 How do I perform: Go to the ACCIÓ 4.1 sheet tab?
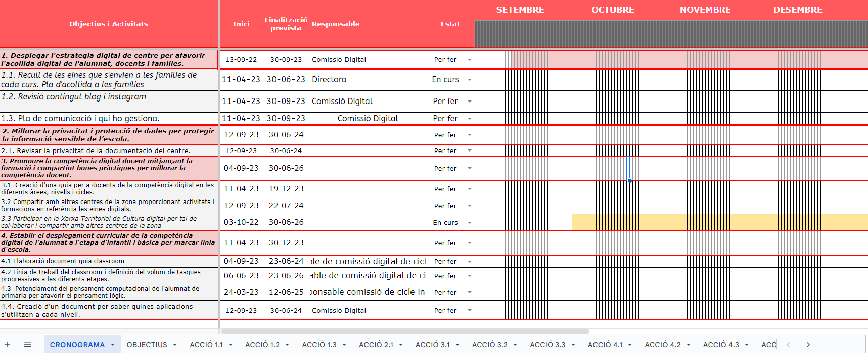(x=605, y=345)
